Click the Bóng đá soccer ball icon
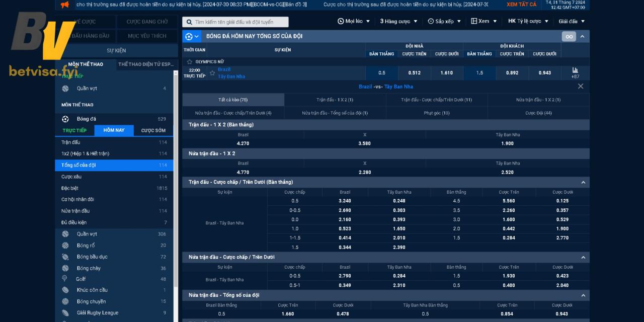The image size is (644, 322). pos(65,119)
